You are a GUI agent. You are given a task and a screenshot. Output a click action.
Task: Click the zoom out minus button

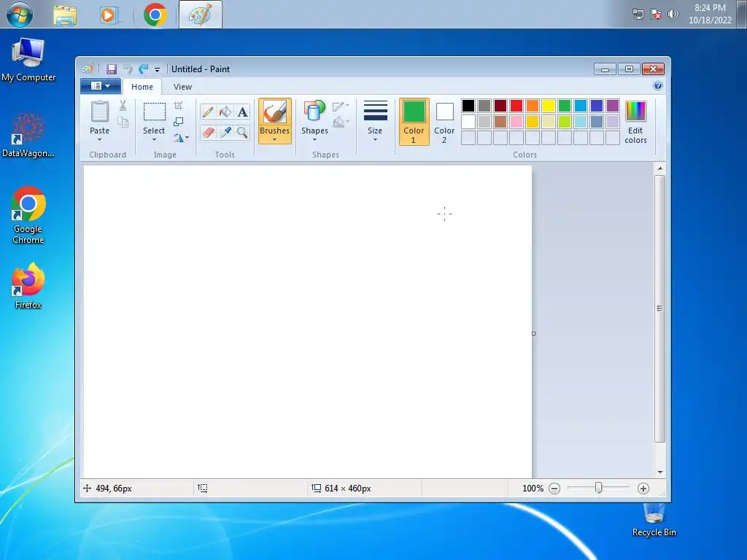pos(554,489)
